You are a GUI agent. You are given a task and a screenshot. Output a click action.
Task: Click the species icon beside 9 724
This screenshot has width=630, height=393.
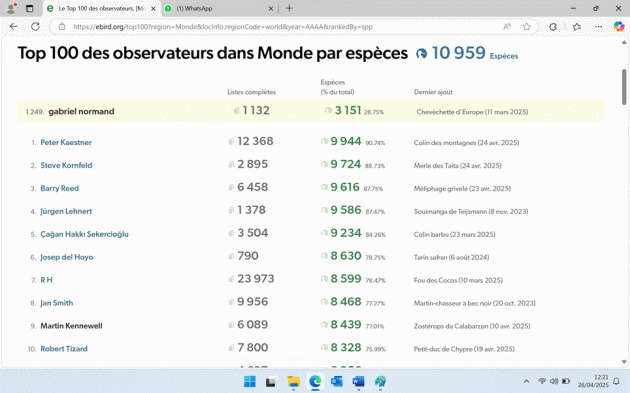[x=324, y=164]
